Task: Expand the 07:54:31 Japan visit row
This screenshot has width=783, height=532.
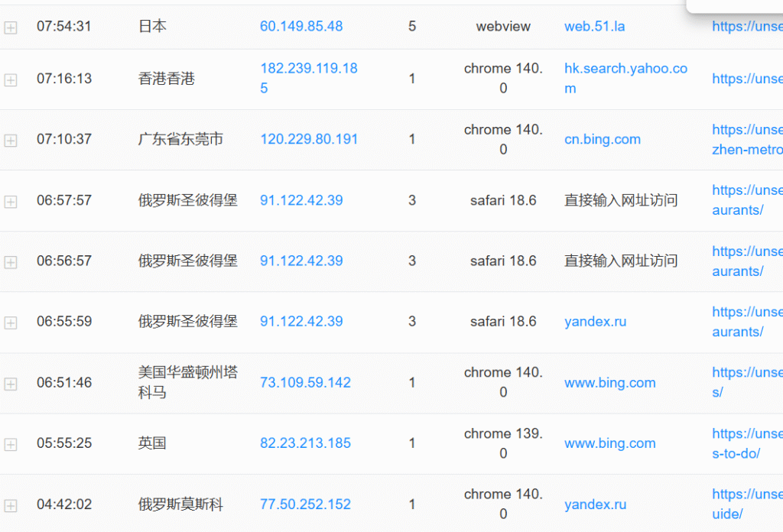Action: [11, 28]
